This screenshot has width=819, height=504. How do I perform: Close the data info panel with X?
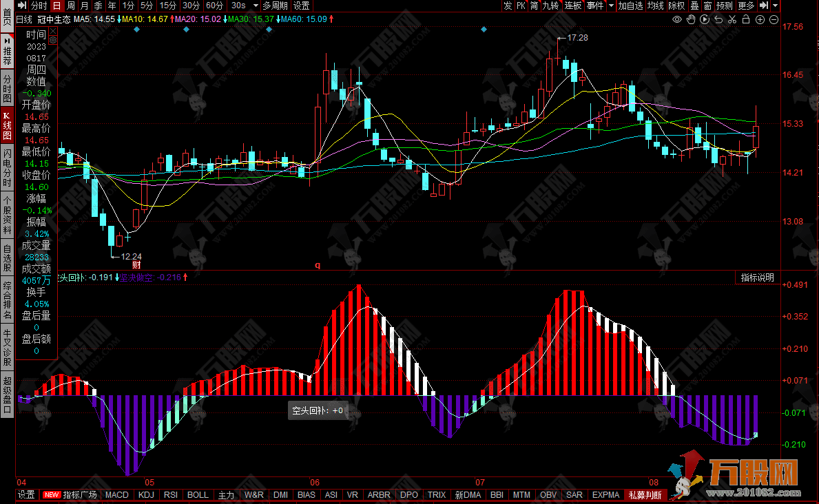(x=53, y=31)
